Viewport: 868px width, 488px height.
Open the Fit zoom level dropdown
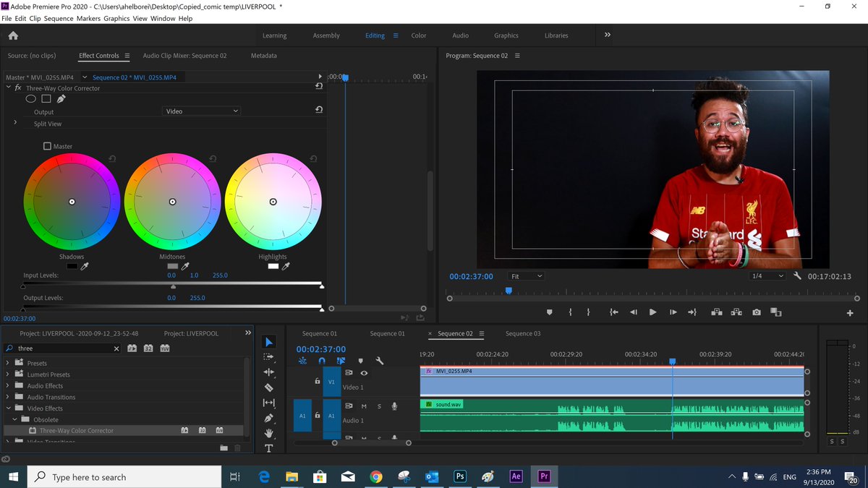click(526, 276)
